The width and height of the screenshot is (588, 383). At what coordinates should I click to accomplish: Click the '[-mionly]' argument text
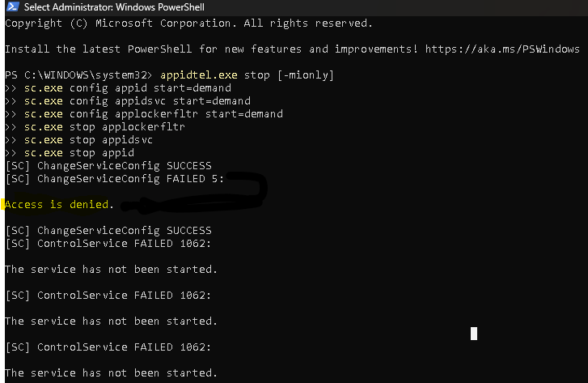306,75
